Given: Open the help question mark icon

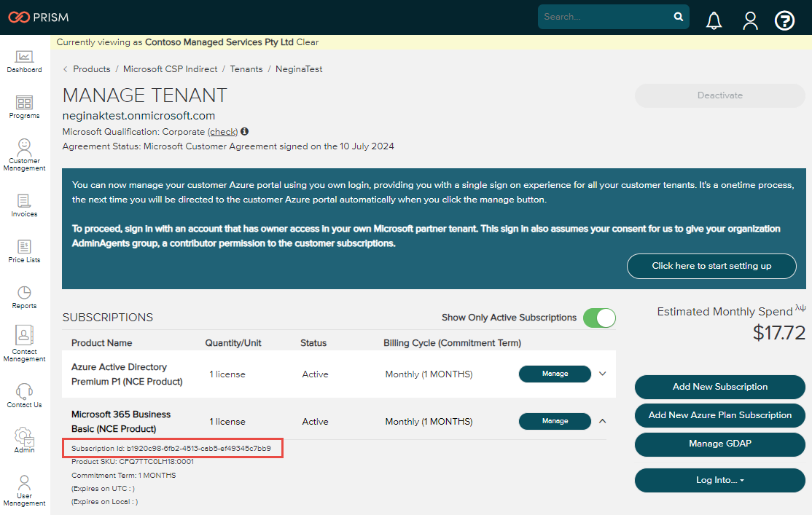Looking at the screenshot, I should click(784, 20).
